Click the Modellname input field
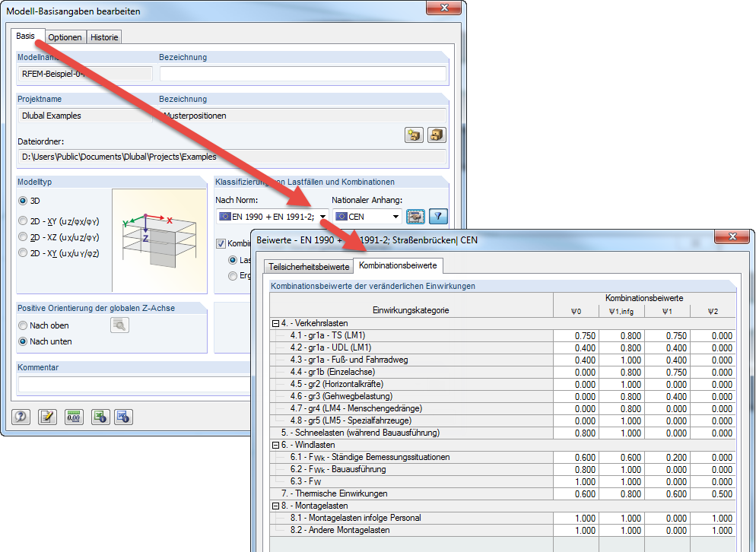This screenshot has height=552, width=756. tap(85, 74)
